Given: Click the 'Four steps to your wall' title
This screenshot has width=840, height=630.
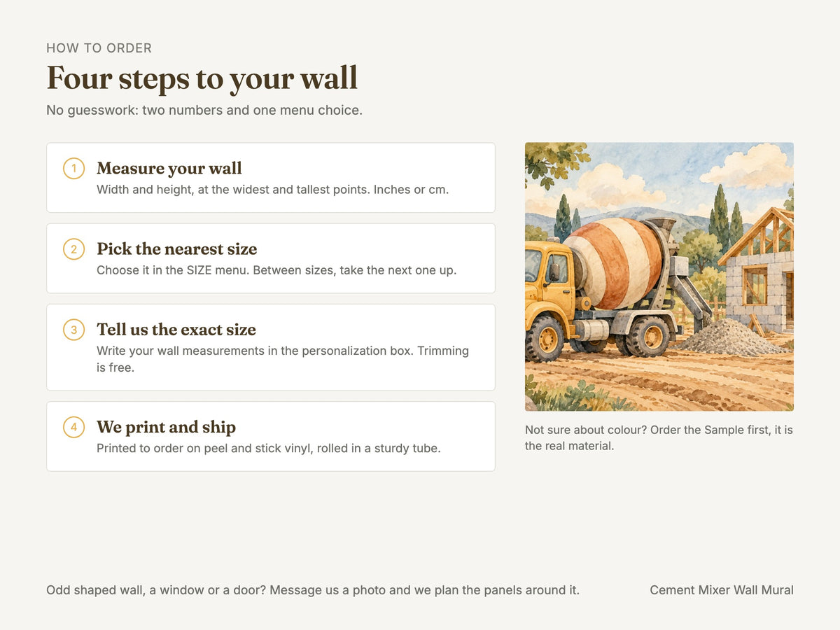Looking at the screenshot, I should click(202, 78).
